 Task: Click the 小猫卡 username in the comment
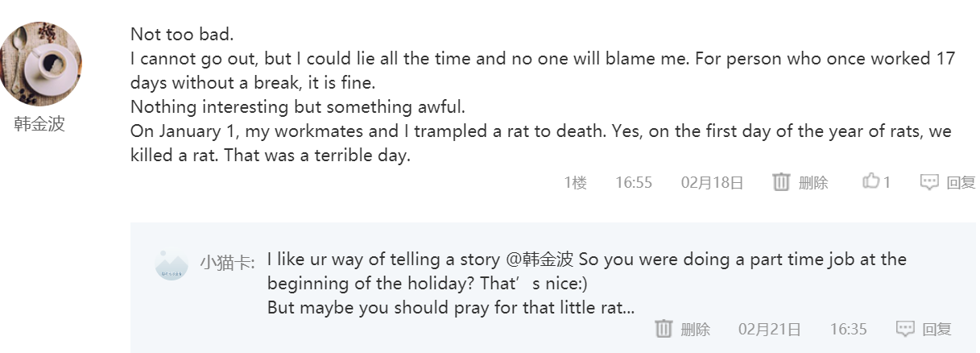225,262
